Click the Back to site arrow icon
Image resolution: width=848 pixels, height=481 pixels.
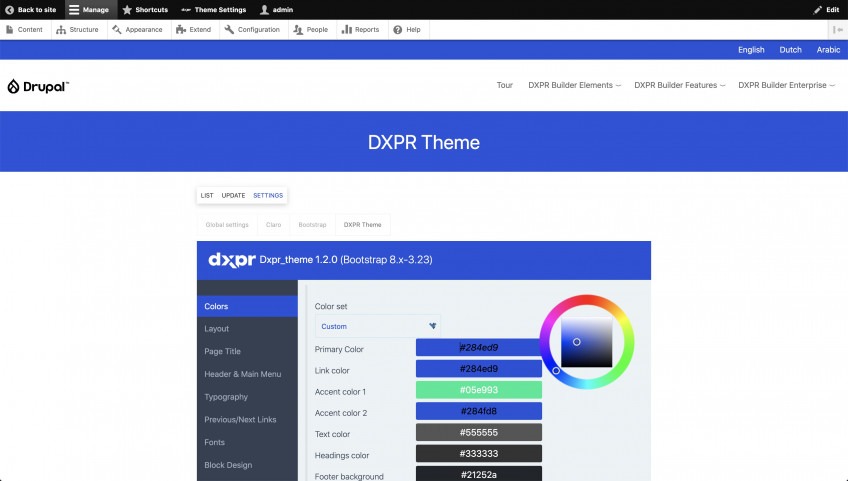click(x=9, y=10)
